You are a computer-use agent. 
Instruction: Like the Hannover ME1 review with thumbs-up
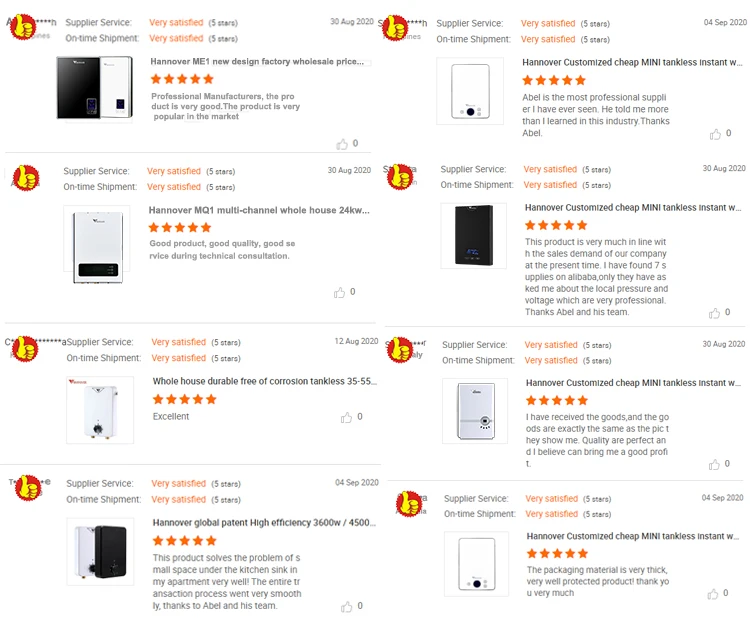tap(342, 144)
